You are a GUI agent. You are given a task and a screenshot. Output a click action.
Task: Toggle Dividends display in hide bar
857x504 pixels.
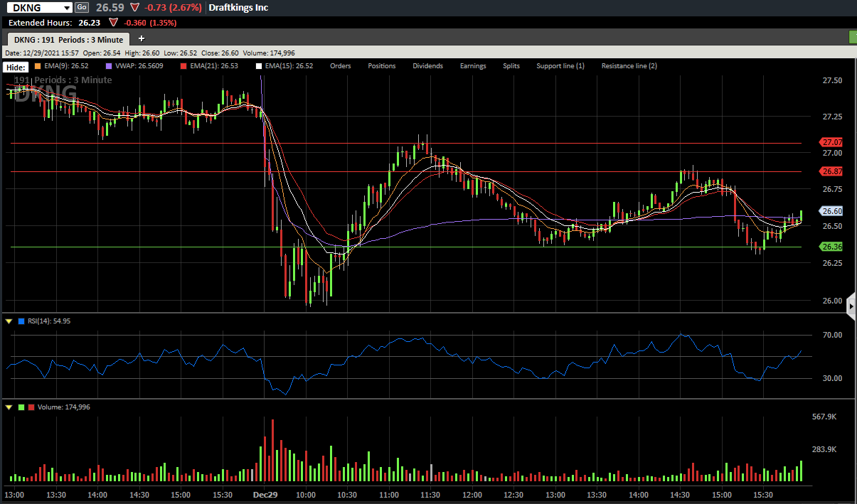pos(427,66)
